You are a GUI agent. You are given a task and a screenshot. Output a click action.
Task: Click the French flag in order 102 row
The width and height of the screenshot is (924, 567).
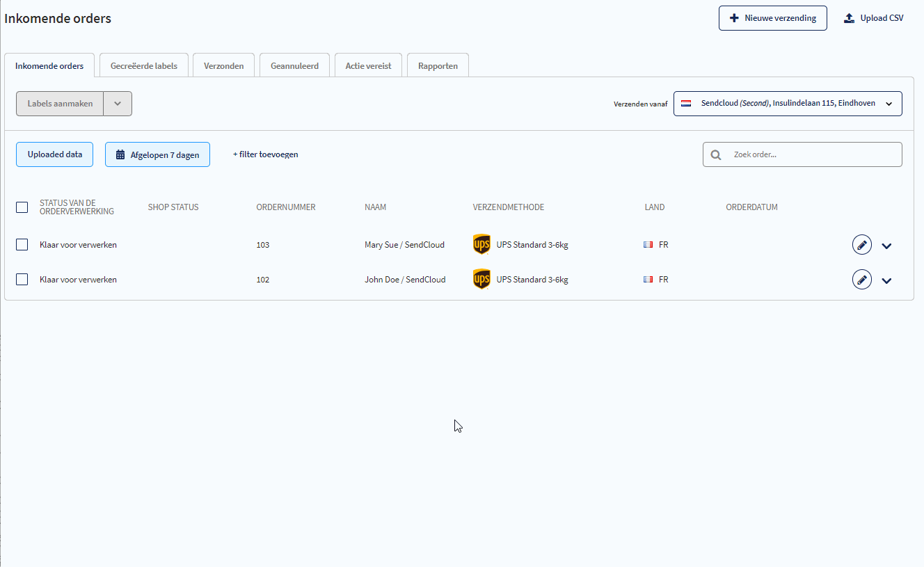pos(648,280)
